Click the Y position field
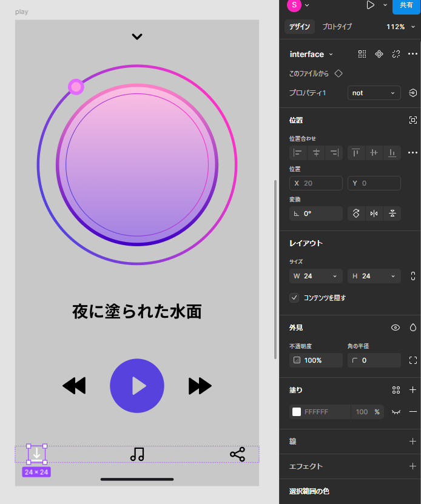The height and width of the screenshot is (504, 421). click(374, 183)
